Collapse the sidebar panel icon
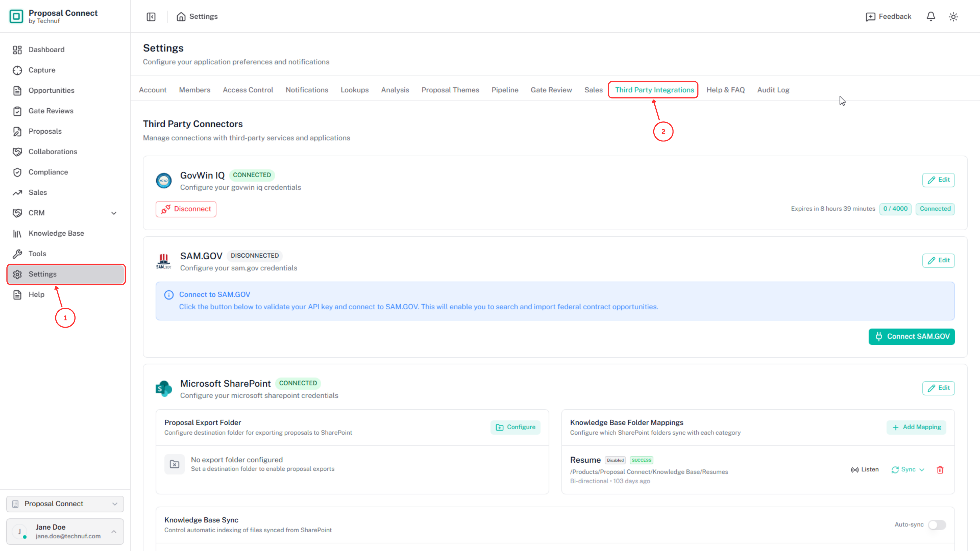 coord(151,17)
